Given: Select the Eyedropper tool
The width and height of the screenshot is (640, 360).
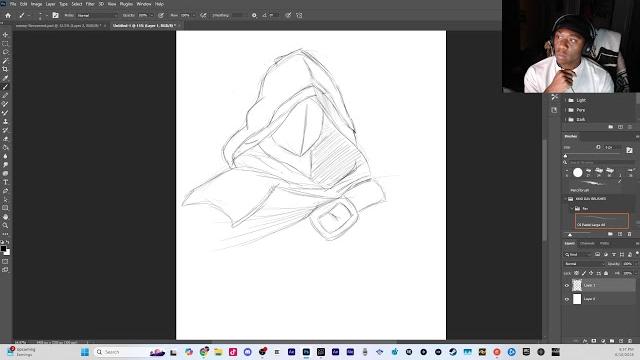Looking at the screenshot, I should tap(5, 78).
